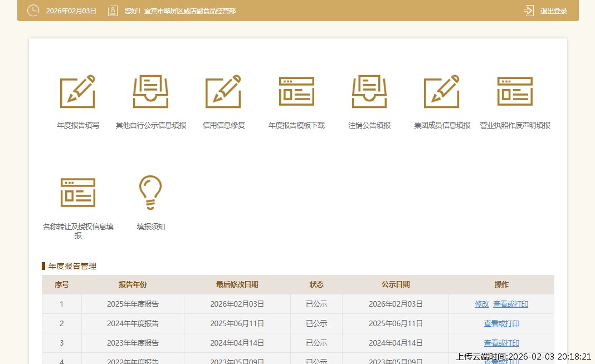Click the clock icon next to the date
The height and width of the screenshot is (364, 595).
(33, 10)
